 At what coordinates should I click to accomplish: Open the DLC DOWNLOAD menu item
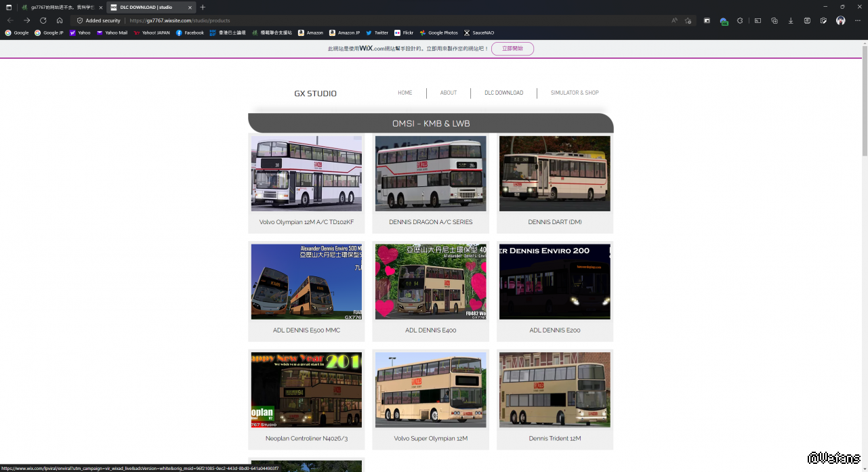click(x=503, y=93)
